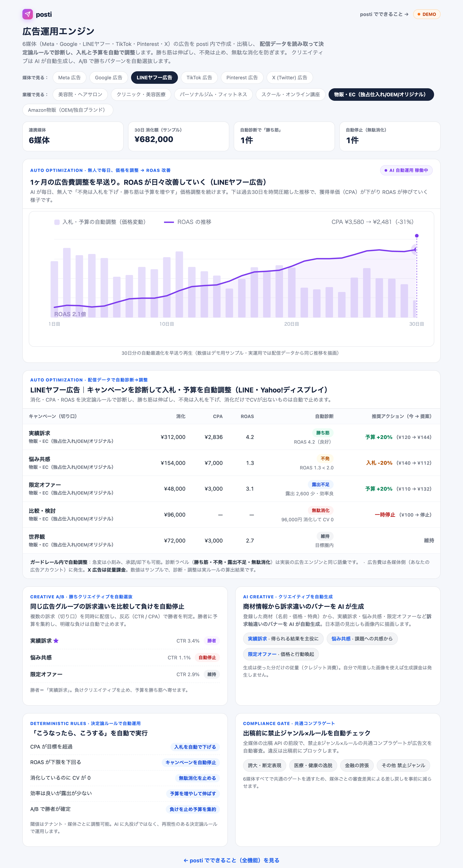This screenshot has width=463, height=868.
Task: Click the 医療・健康の逸脱 compliance chip
Action: pos(313,765)
